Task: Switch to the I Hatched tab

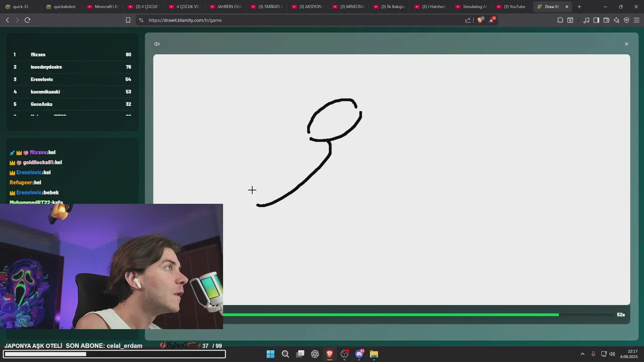Action: pos(430,7)
